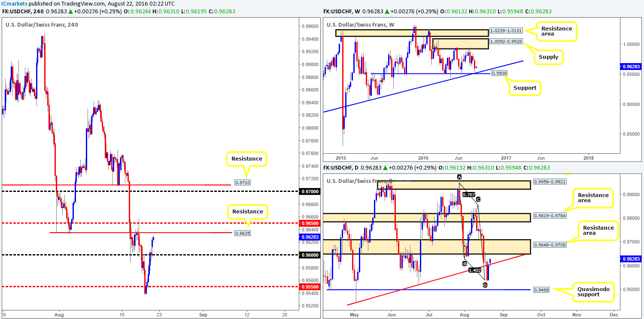
Task: Click the 2017 year marker on weekly time axis
Action: (506, 158)
